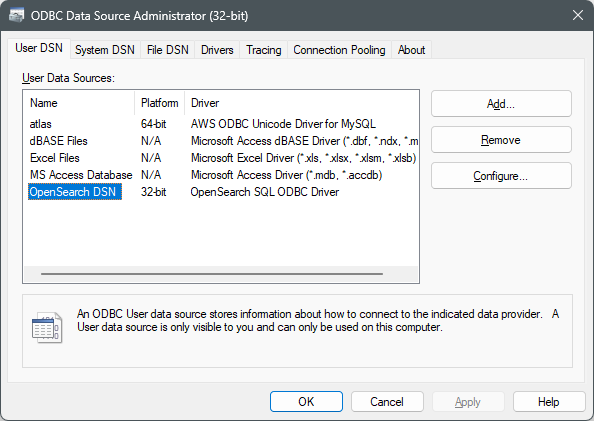Select the dBASE Files data source
The image size is (594, 421).
221,141
